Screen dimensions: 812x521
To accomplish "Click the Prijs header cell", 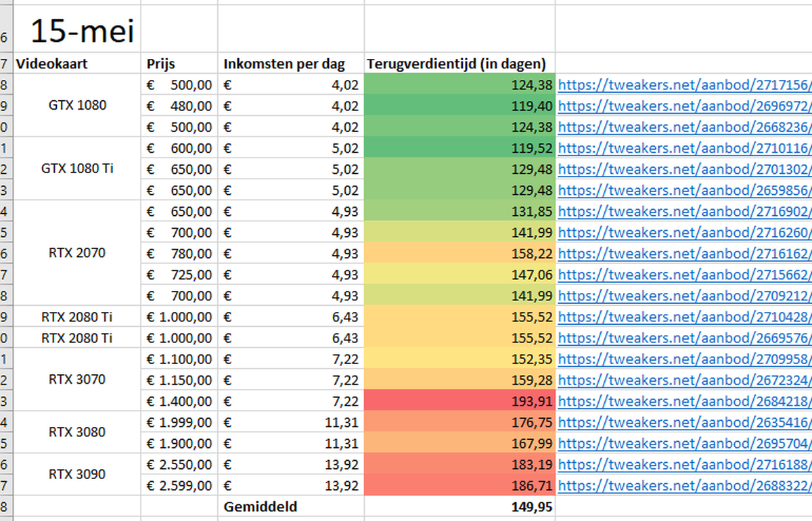I will coord(179,64).
